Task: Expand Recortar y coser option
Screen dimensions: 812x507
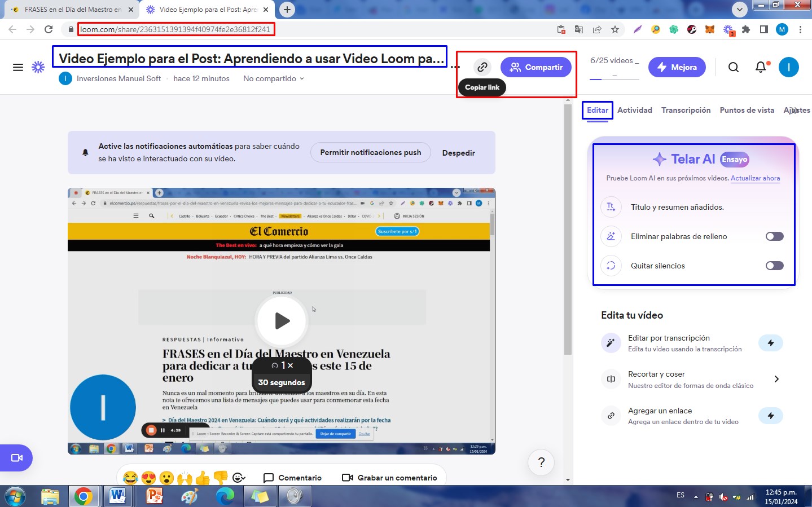Action: [776, 379]
